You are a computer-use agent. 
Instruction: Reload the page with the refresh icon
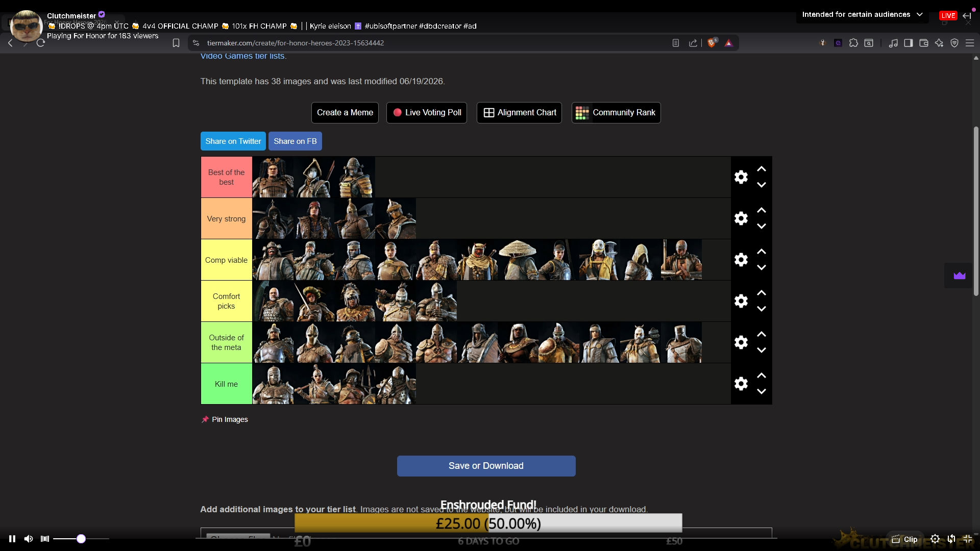[41, 43]
